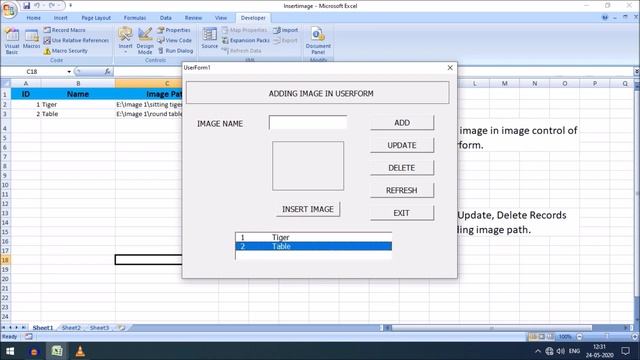Click Redo in Quick Access Toolbar

52,6
